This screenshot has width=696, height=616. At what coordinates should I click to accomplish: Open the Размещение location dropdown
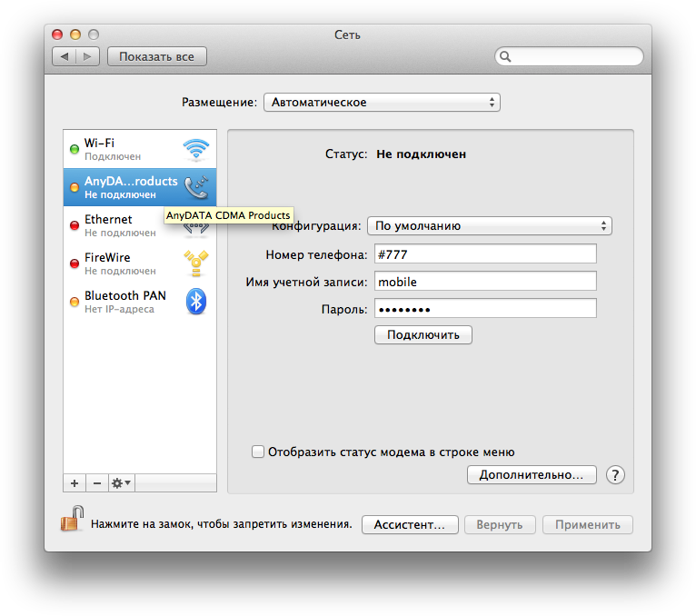(x=382, y=103)
